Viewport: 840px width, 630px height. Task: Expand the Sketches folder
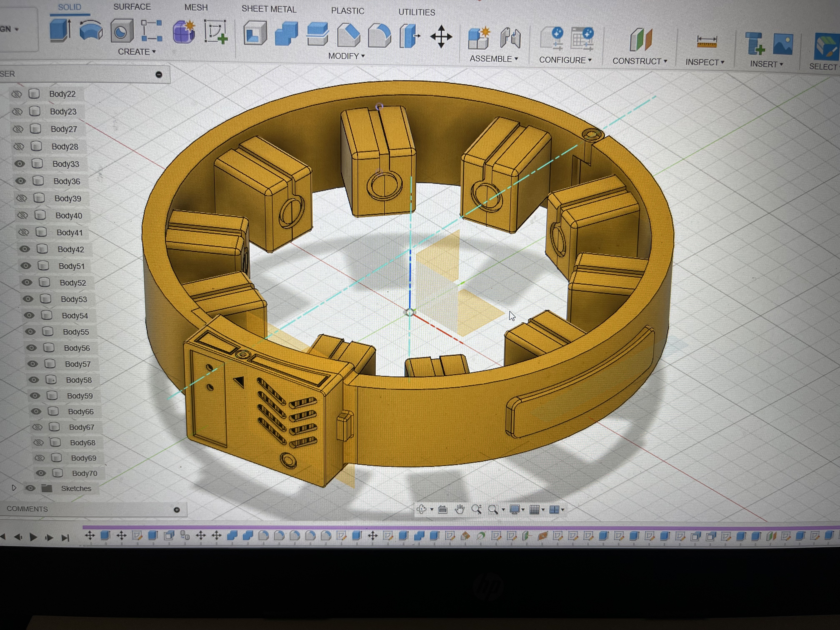click(x=14, y=487)
